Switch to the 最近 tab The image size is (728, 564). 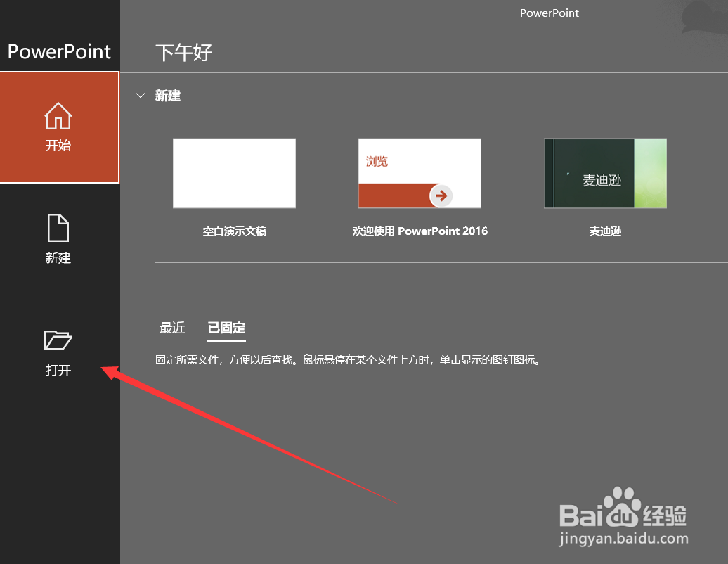coord(172,328)
